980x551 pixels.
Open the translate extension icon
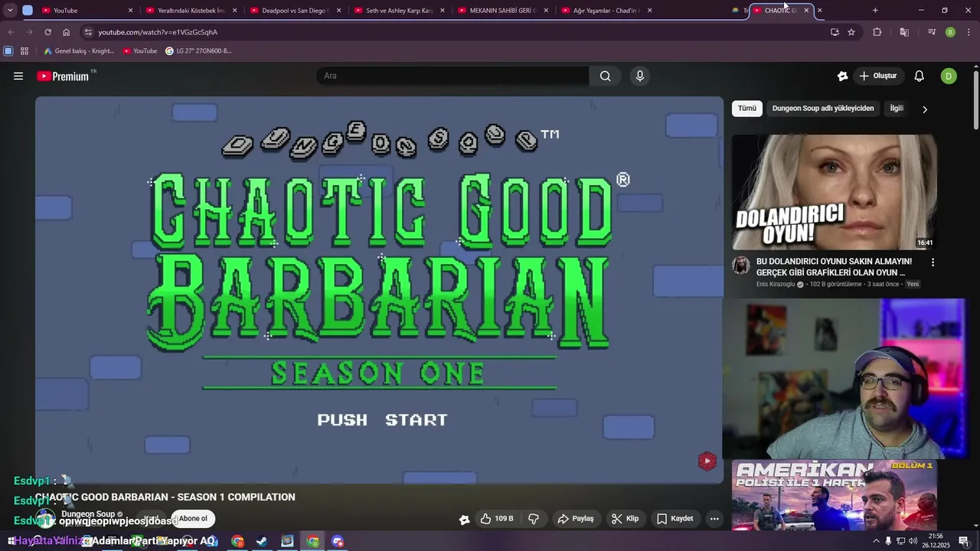pyautogui.click(x=904, y=32)
